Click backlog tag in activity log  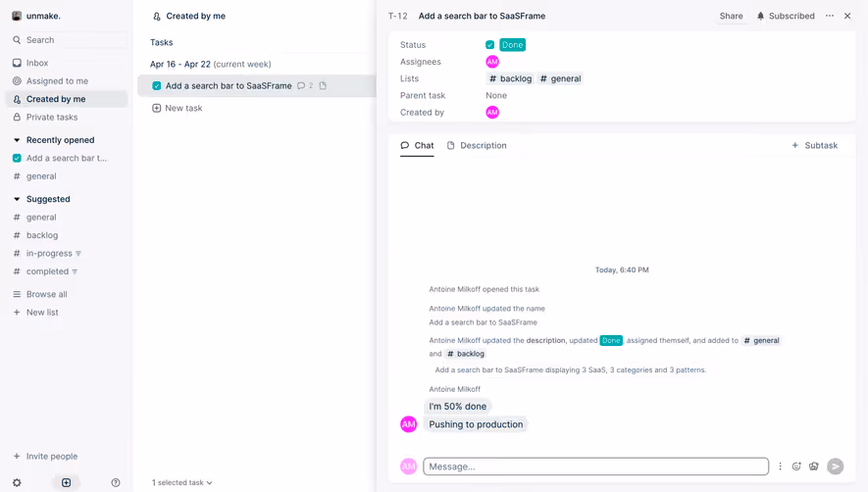(x=466, y=354)
